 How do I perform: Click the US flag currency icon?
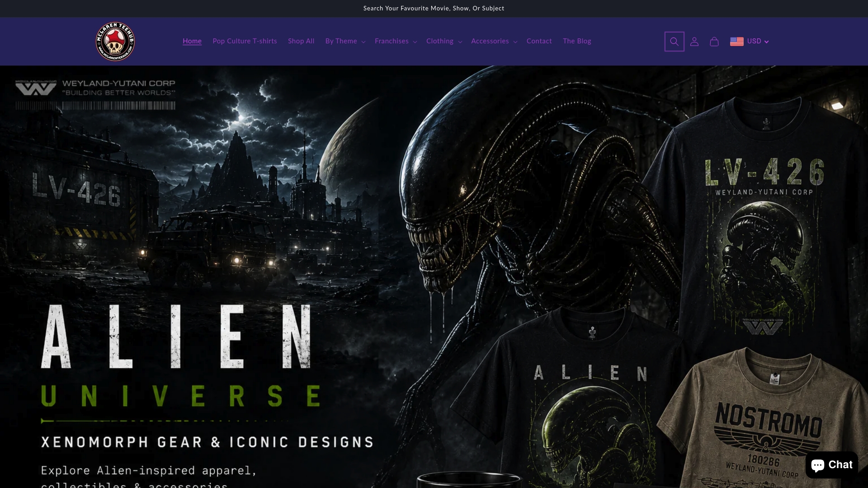737,42
